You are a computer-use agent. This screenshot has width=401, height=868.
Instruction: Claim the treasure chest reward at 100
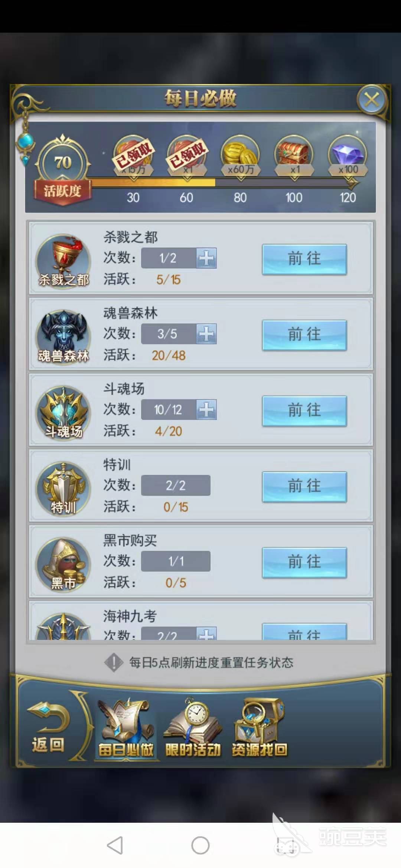pos(294,156)
